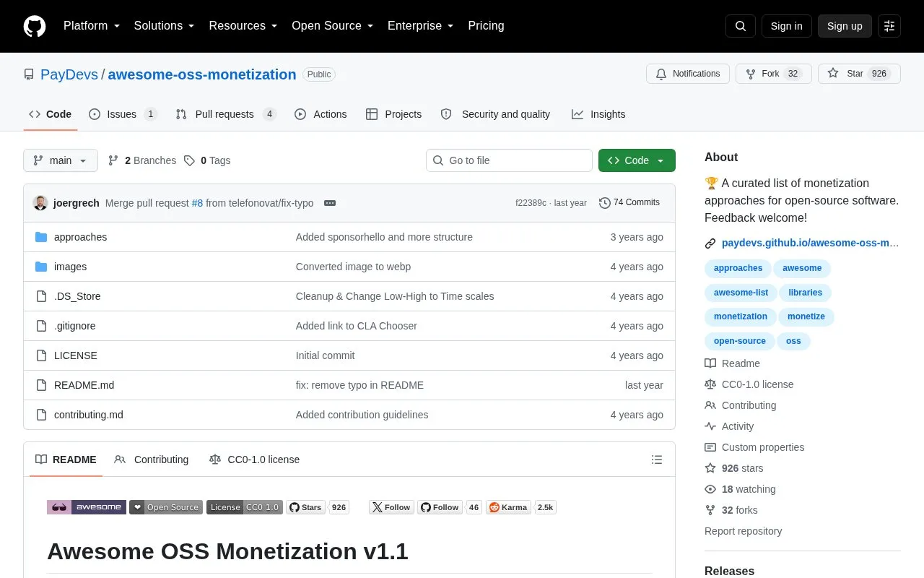Open the appearance settings icon in header
The image size is (924, 578).
(x=889, y=26)
